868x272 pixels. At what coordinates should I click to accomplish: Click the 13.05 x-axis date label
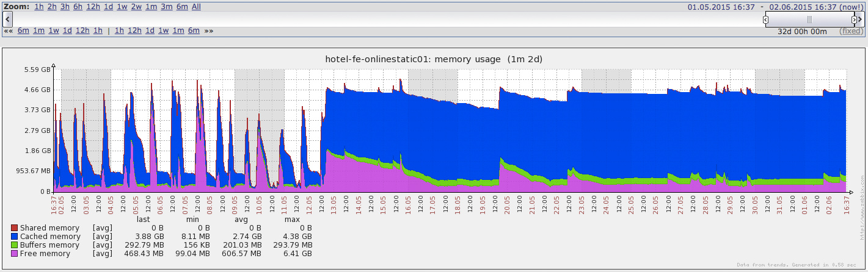click(x=334, y=204)
